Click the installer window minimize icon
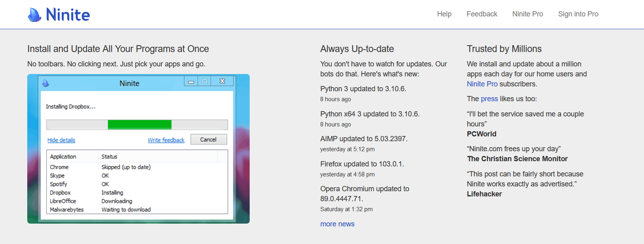The width and height of the screenshot is (644, 244). tap(191, 82)
